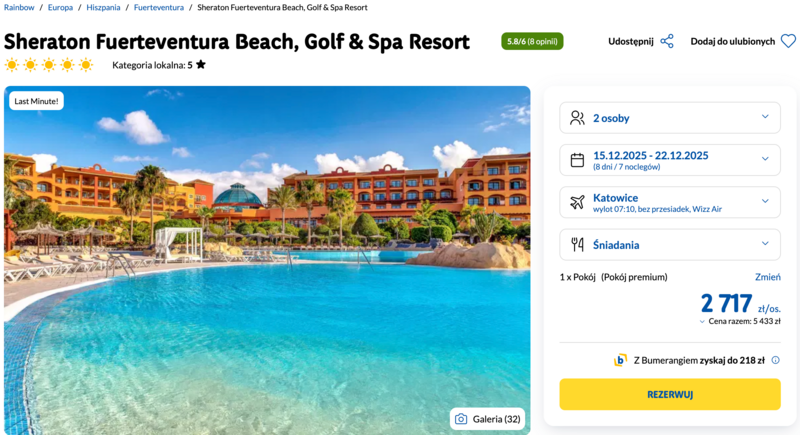
Task: Click the info icon next to Bumerang offer
Action: (x=775, y=360)
